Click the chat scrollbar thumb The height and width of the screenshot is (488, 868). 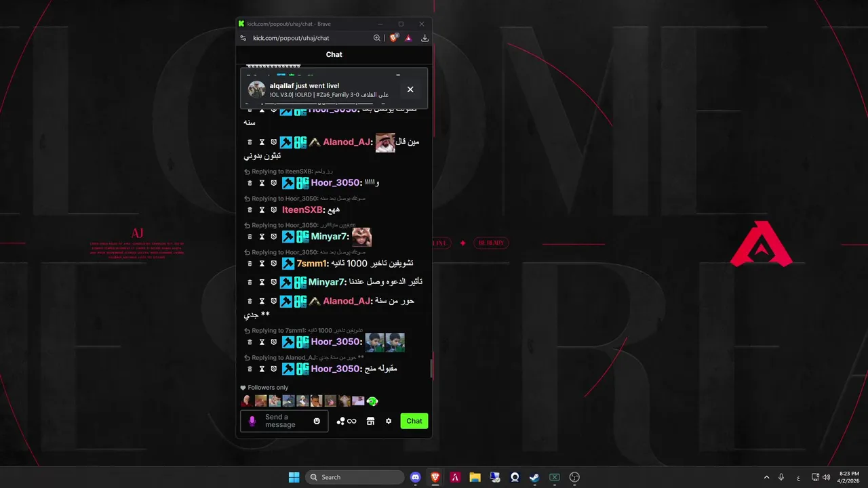pos(430,368)
